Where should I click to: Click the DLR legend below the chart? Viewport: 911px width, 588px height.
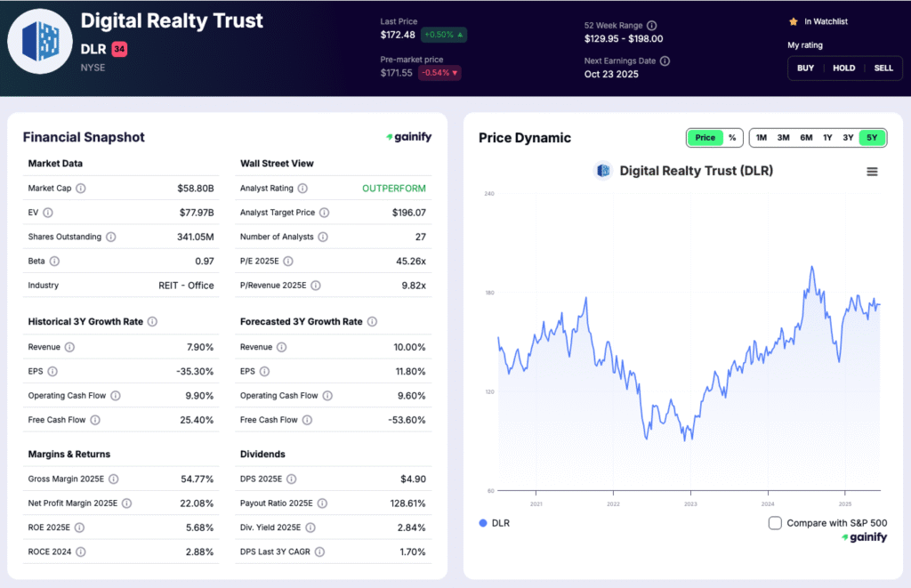[496, 523]
